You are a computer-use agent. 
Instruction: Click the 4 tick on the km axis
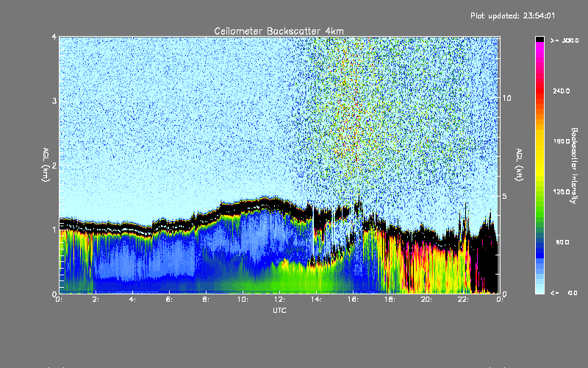(54, 37)
